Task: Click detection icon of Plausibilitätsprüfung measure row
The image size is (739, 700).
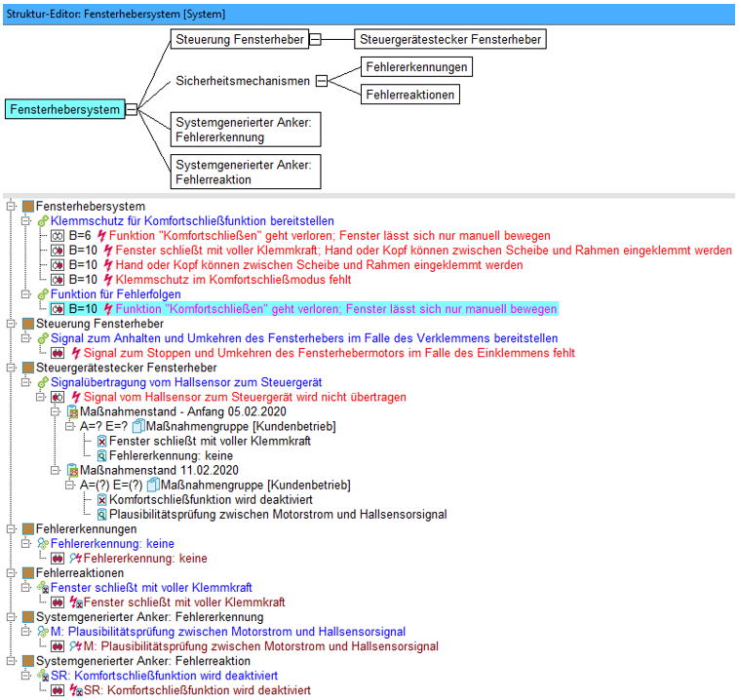Action: pos(101,515)
